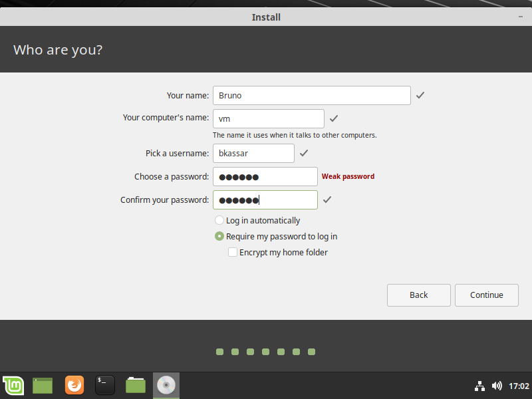The image size is (532, 399).
Task: Click the hint about talking to other computers
Action: 295,136
